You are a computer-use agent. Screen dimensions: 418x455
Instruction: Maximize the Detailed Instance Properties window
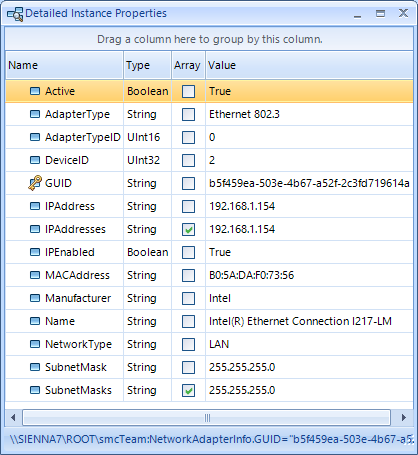pos(380,13)
